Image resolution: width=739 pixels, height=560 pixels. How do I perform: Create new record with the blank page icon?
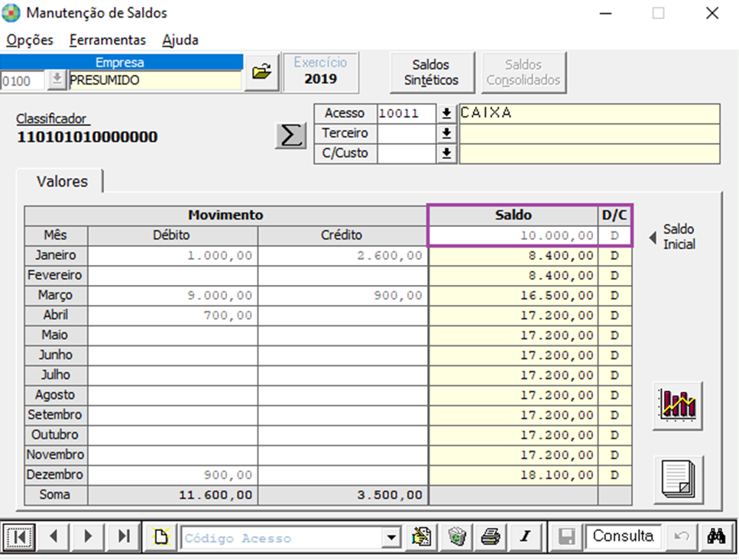(159, 536)
